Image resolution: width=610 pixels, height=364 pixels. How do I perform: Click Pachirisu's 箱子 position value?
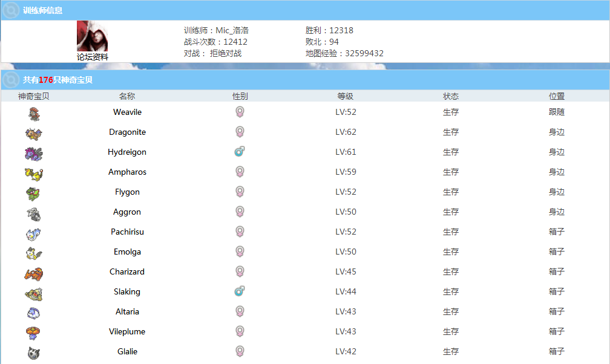click(557, 232)
